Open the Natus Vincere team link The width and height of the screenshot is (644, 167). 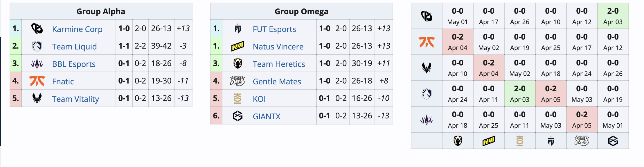[278, 47]
